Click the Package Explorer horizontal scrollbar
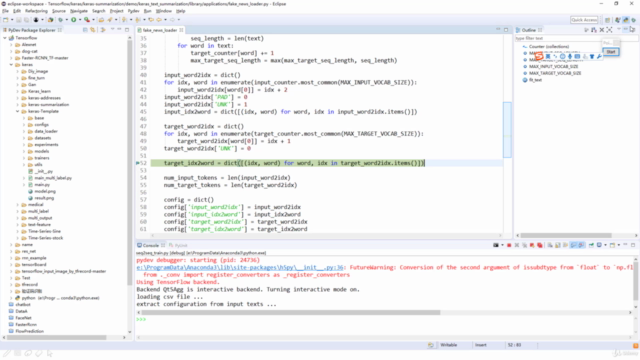Viewport: 640px width, 360px height. point(57,338)
